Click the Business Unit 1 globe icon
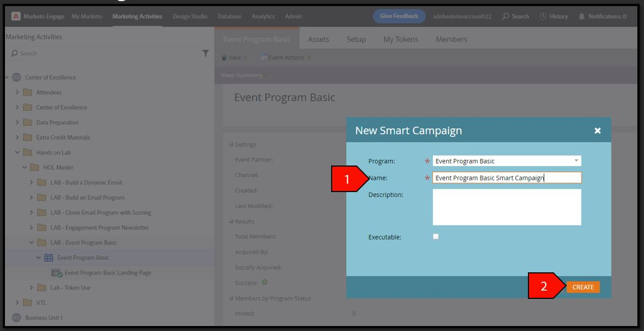Image resolution: width=644 pixels, height=331 pixels. point(17,318)
